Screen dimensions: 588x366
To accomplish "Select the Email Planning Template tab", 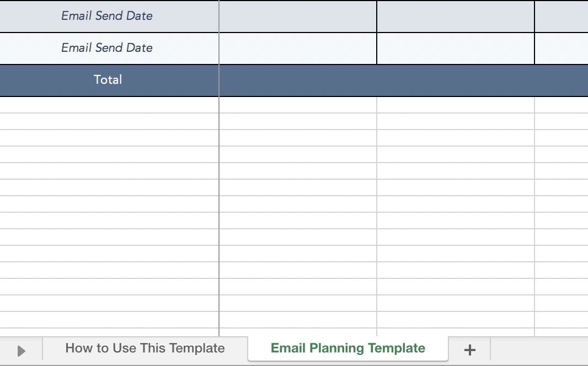I will pyautogui.click(x=348, y=348).
